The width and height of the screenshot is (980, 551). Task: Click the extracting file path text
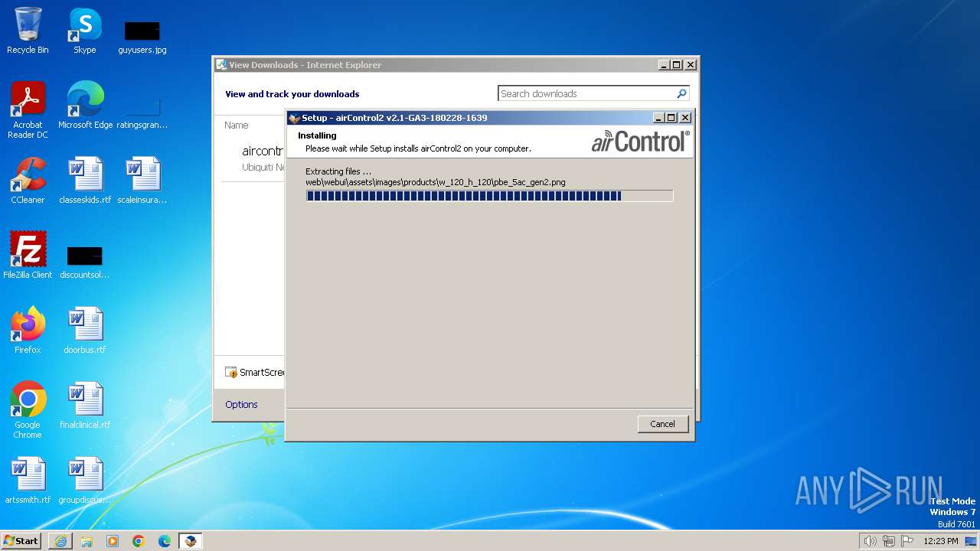click(436, 182)
